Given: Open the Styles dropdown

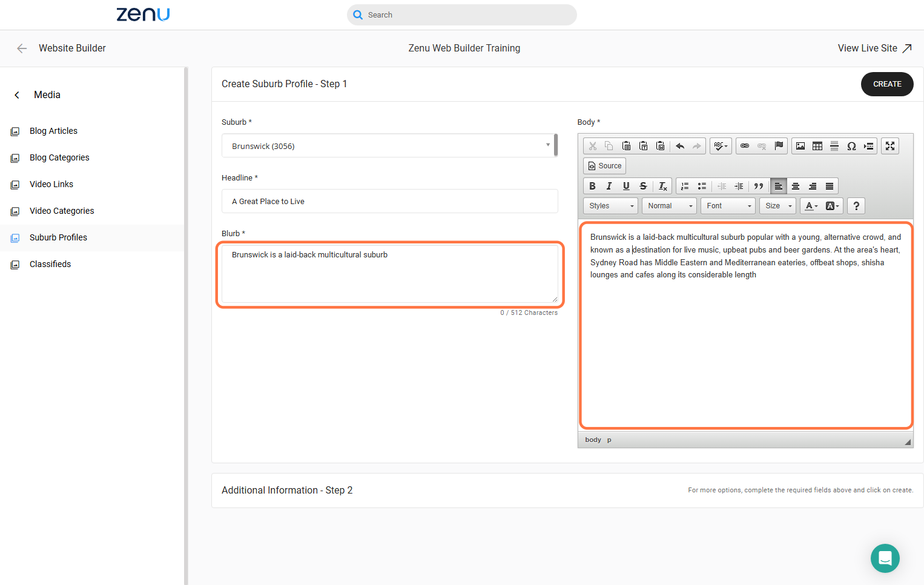Looking at the screenshot, I should pyautogui.click(x=611, y=206).
